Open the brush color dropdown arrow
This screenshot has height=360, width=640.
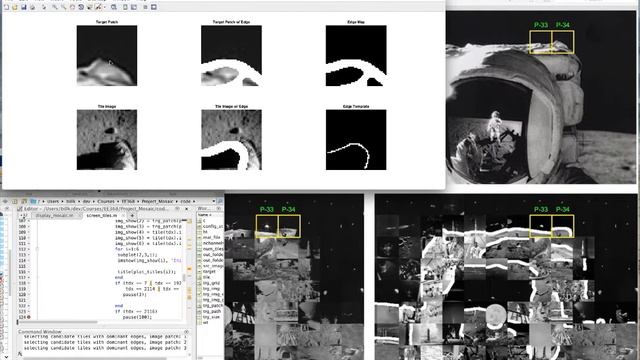coord(104,7)
